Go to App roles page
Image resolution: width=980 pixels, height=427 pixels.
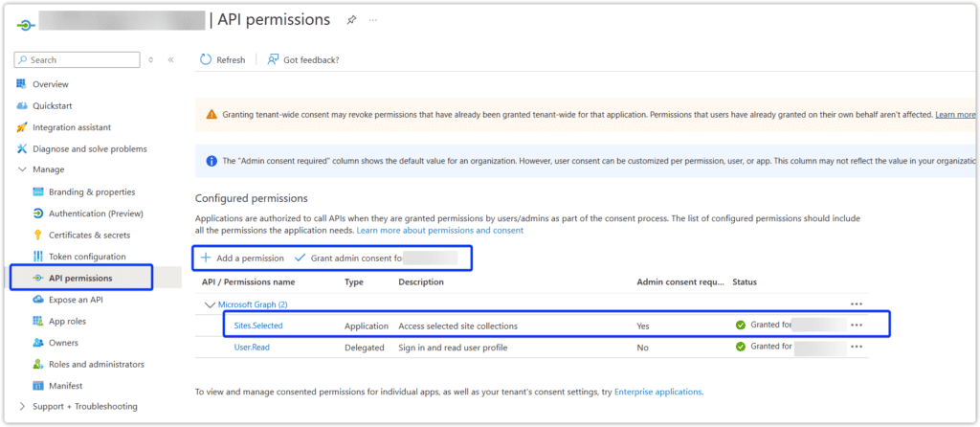tap(69, 321)
